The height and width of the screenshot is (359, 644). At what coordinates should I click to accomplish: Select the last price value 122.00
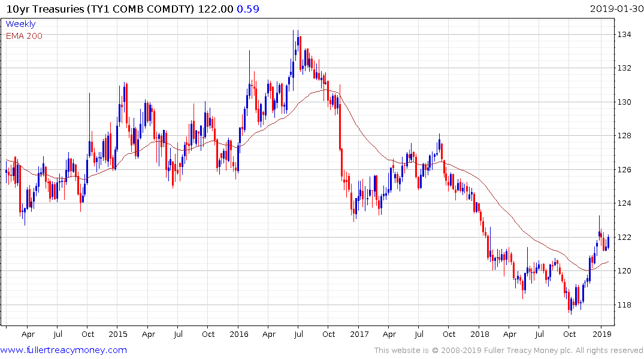coord(216,9)
